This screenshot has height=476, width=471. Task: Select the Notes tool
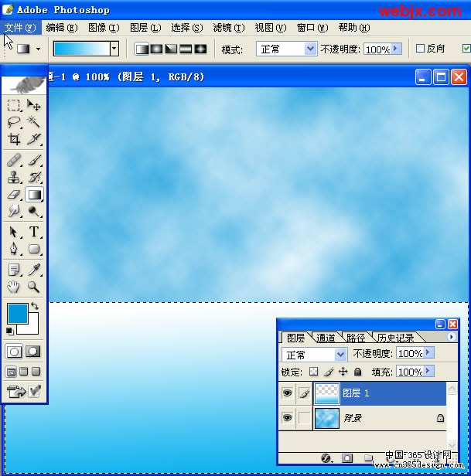pyautogui.click(x=14, y=270)
